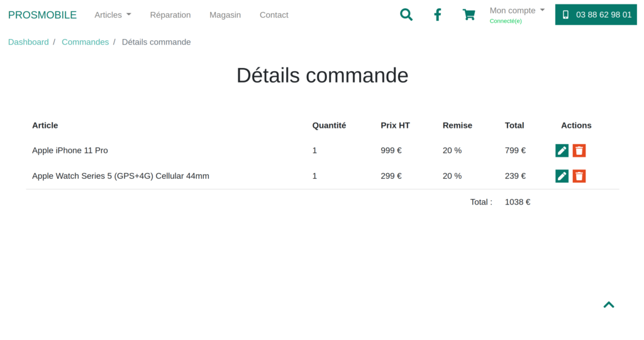
Task: Click the Apple Watch Series 5 article name
Action: (x=120, y=176)
